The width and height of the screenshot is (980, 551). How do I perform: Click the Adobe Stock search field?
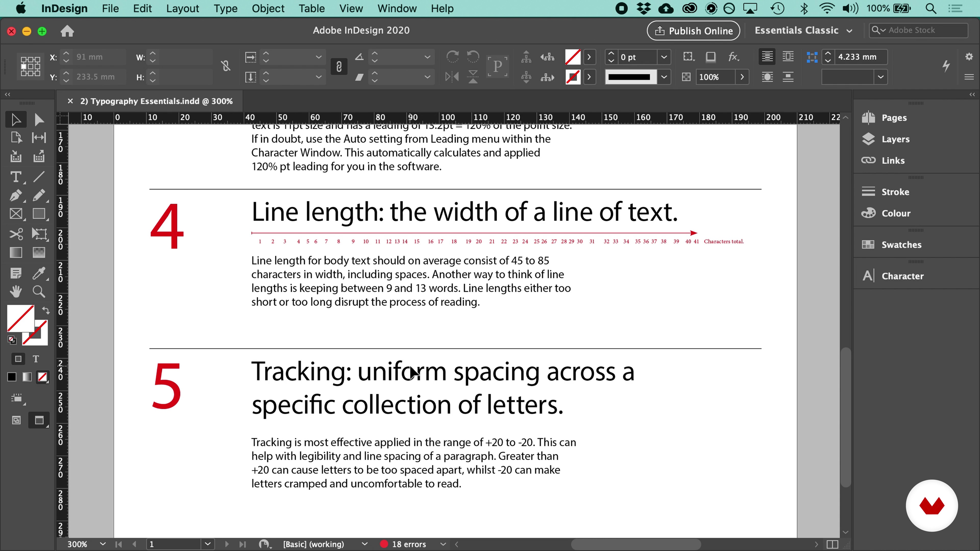[919, 30]
